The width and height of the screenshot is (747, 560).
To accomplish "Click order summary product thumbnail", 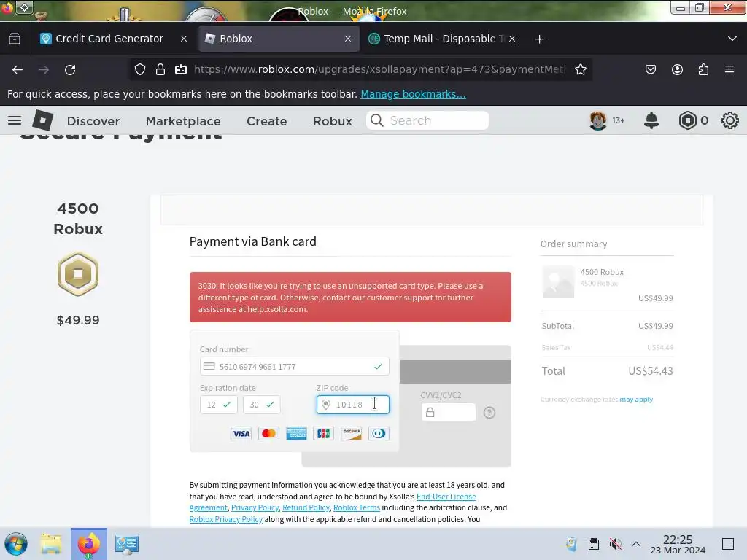I will tap(558, 281).
